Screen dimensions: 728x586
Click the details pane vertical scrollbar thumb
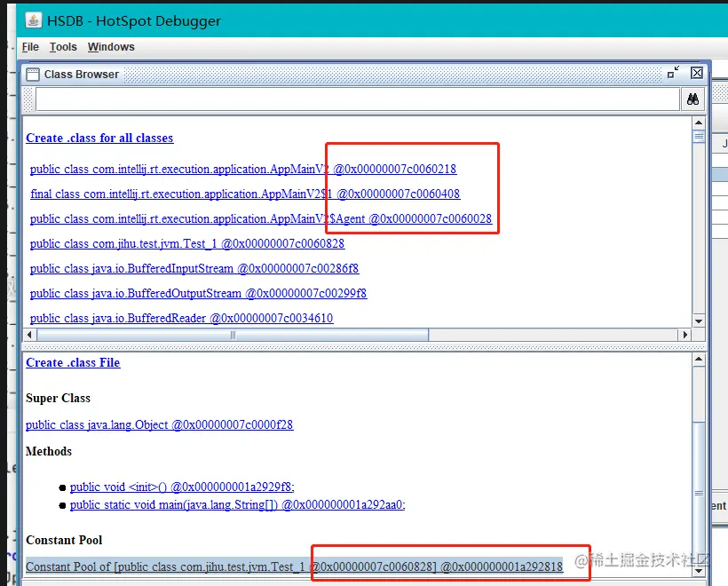[x=699, y=493]
